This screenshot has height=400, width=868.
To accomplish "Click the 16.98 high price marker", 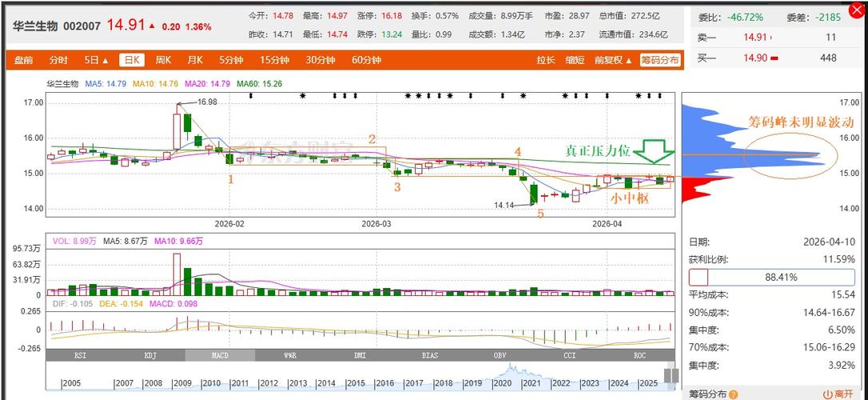I will pos(207,102).
